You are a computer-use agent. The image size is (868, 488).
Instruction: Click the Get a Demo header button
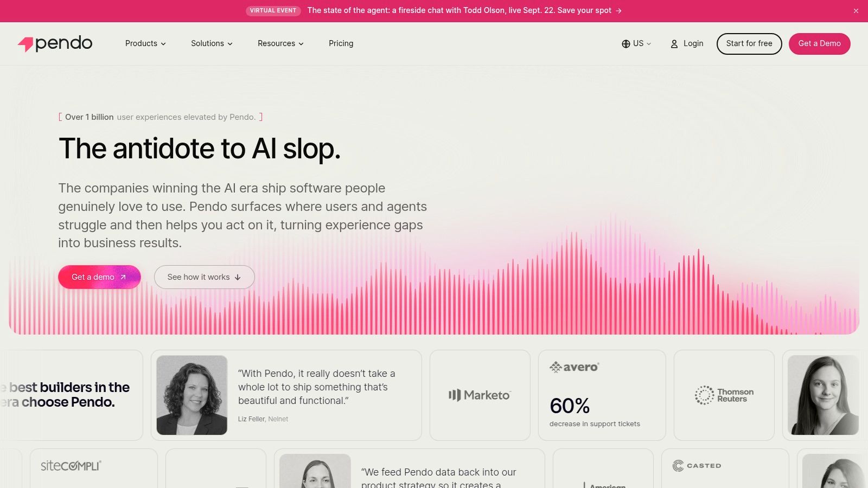819,44
